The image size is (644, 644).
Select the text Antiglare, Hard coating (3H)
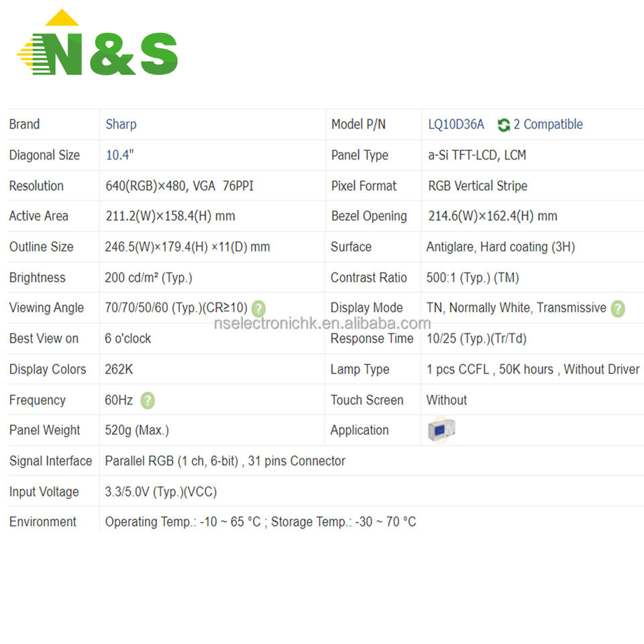click(500, 247)
